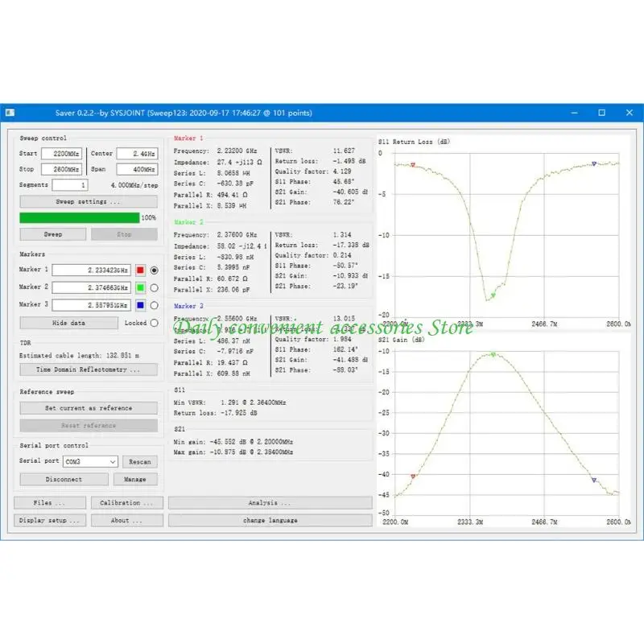Click the green Marker 2 triangle on S21 plot
This screenshot has height=644, width=644.
tap(493, 354)
